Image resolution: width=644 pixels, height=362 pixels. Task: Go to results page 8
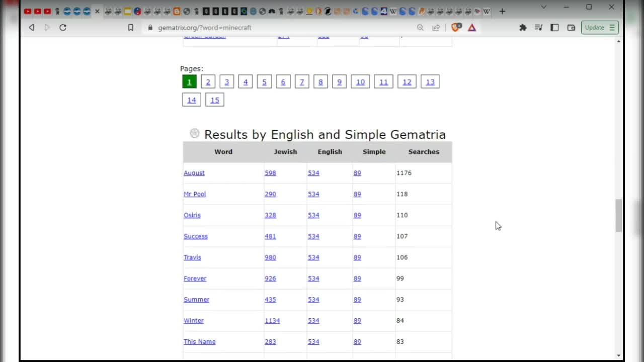(320, 82)
